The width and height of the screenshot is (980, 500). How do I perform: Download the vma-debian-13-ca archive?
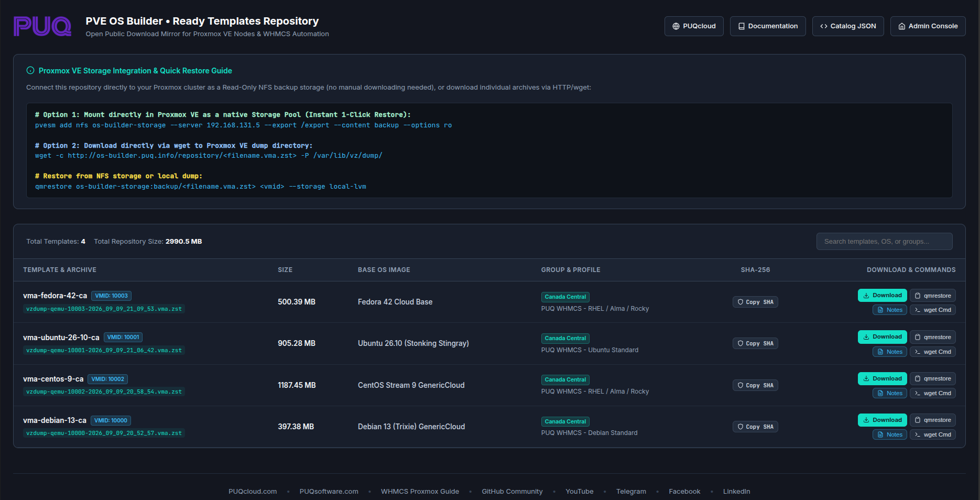pyautogui.click(x=883, y=420)
